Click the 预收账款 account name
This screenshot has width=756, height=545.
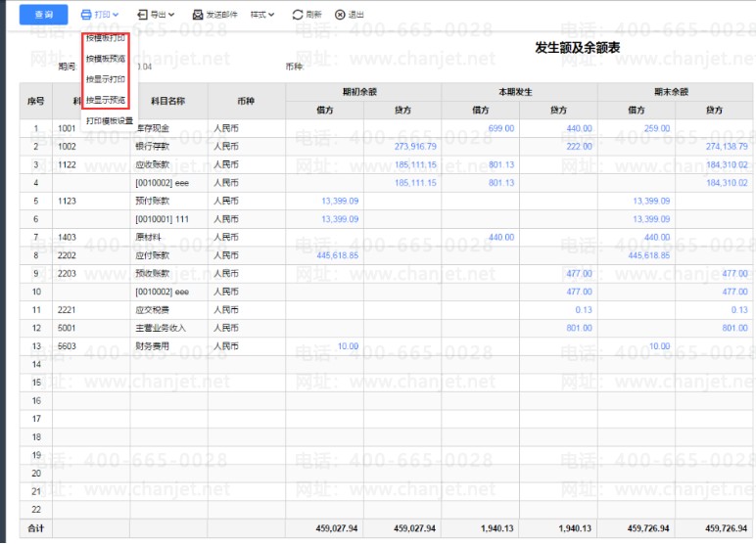153,273
